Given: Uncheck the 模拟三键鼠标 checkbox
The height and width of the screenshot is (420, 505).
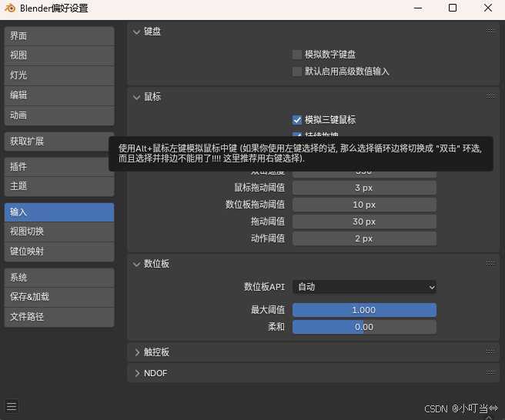Looking at the screenshot, I should point(297,120).
